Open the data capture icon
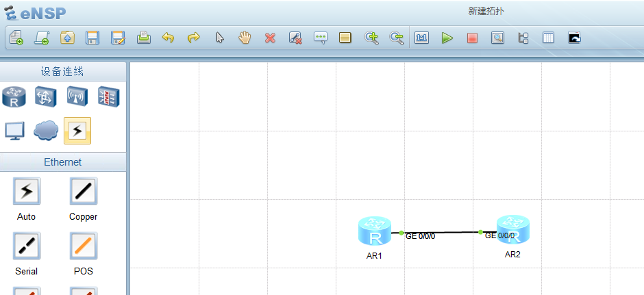 [497, 38]
